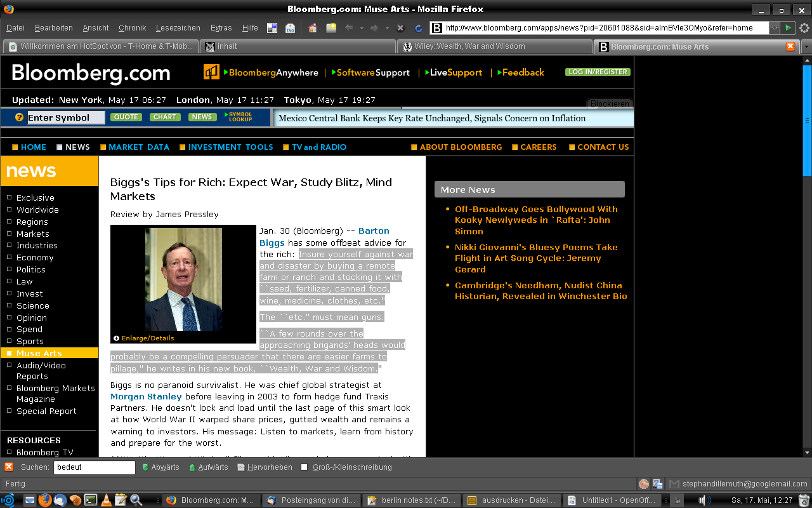This screenshot has width=812, height=508.
Task: Switch to the inhalt tab
Action: pyautogui.click(x=299, y=46)
